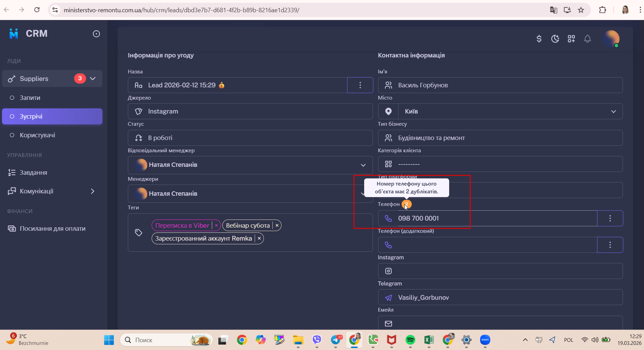Open Spotify from the taskbar
Image resolution: width=644 pixels, height=350 pixels.
[x=410, y=340]
